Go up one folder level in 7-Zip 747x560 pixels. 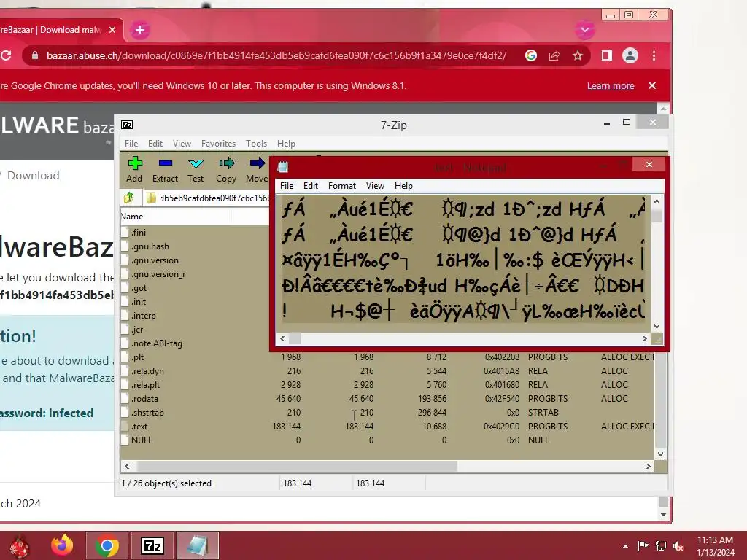click(x=128, y=197)
